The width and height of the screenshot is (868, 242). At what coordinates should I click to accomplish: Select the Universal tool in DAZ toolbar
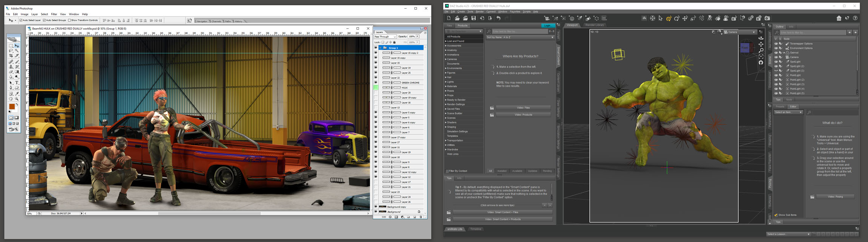click(669, 18)
